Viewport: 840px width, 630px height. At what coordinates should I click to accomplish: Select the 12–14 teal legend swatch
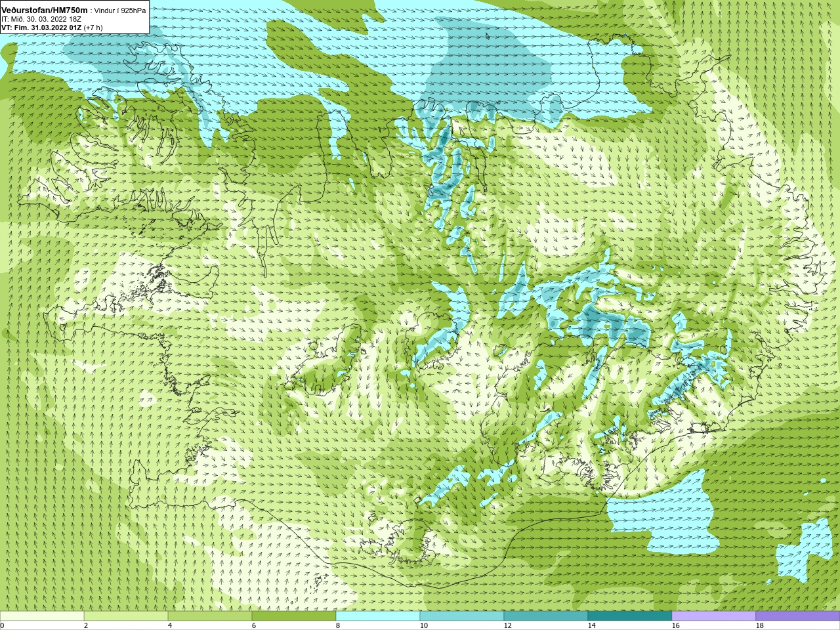(546, 616)
